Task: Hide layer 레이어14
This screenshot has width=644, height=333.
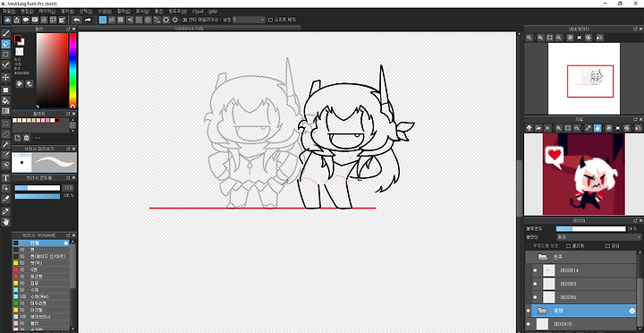Action: point(535,270)
